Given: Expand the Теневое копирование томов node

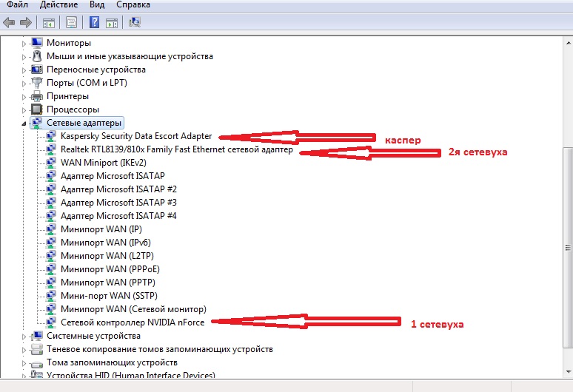Looking at the screenshot, I should point(24,350).
